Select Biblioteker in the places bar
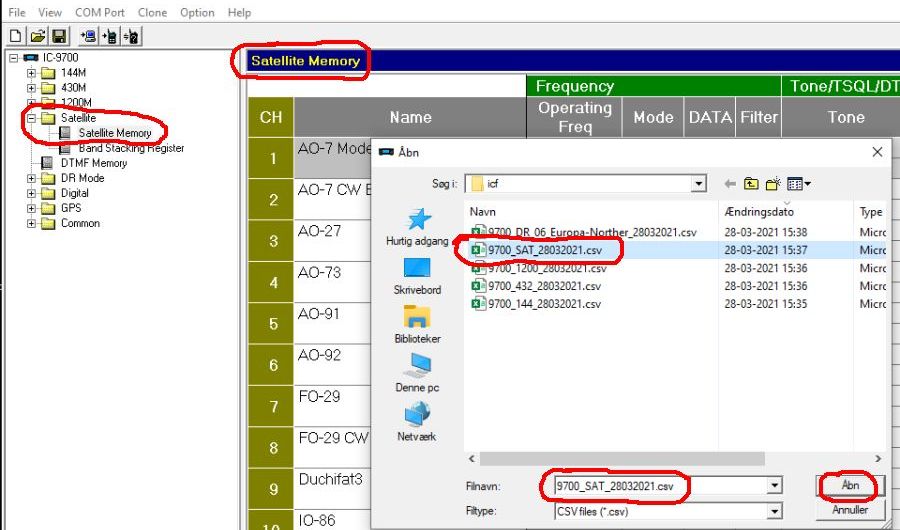Viewport: 900px width, 530px height. [x=417, y=325]
